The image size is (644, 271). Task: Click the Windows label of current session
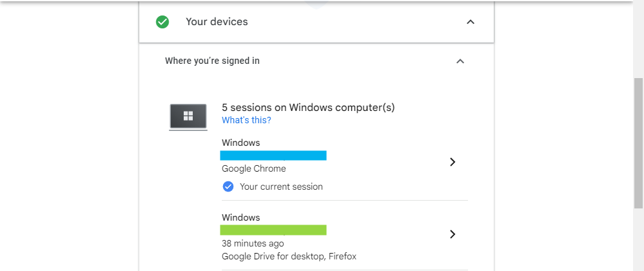click(x=240, y=143)
